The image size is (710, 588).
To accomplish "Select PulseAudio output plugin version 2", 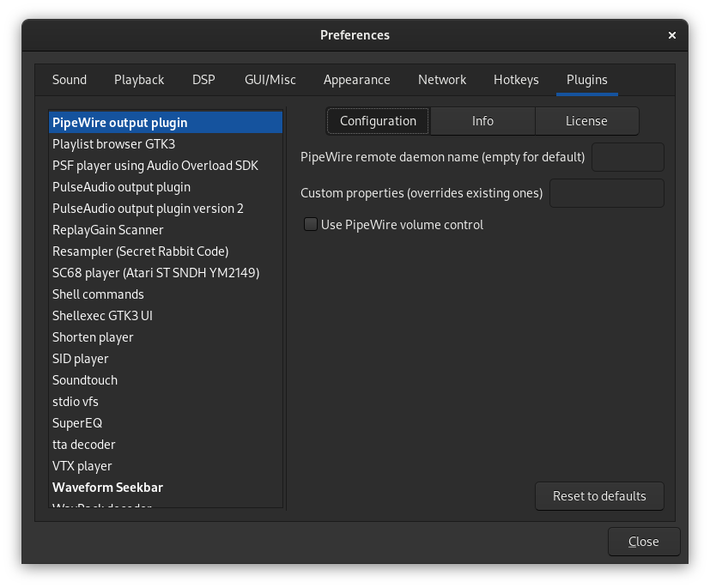I will pos(148,209).
